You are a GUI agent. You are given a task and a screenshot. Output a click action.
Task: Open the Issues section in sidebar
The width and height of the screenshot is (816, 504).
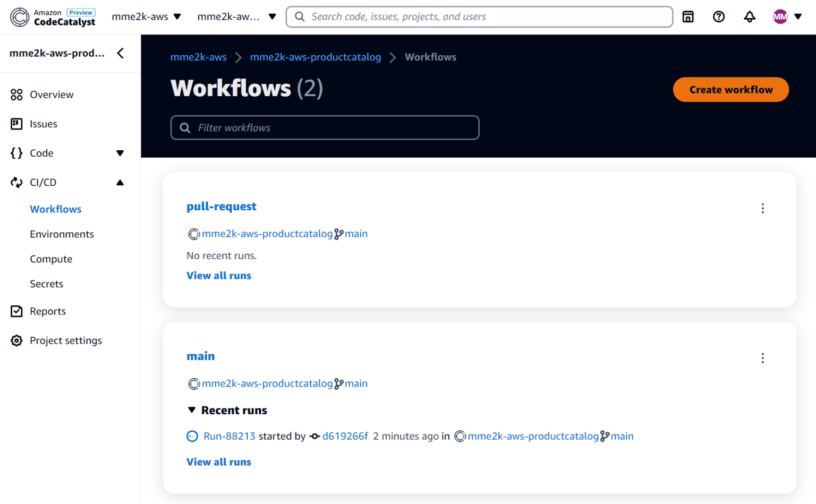[44, 124]
